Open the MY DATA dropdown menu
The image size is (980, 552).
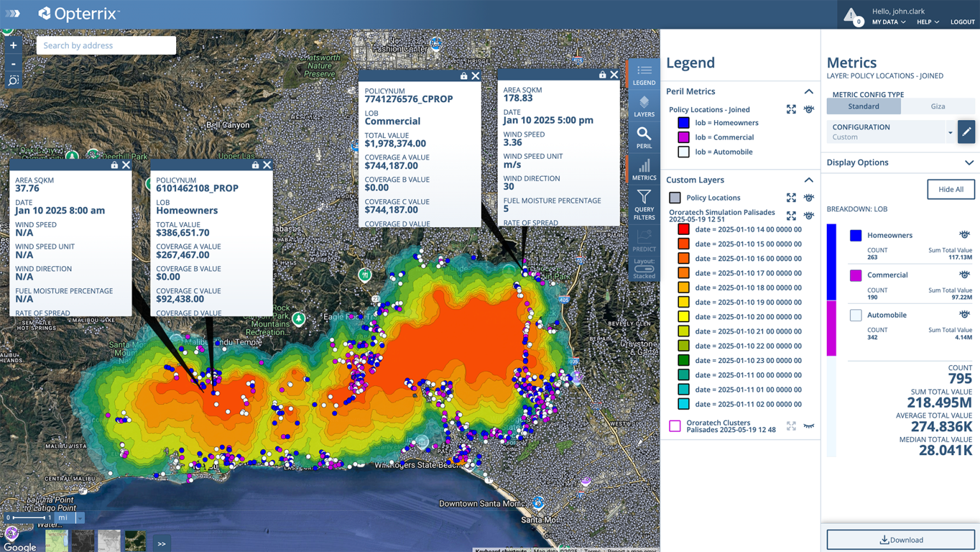tap(889, 22)
